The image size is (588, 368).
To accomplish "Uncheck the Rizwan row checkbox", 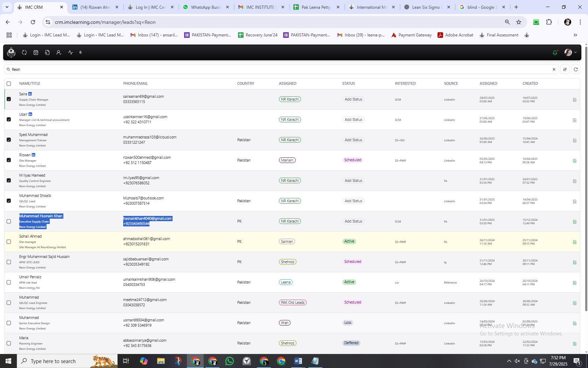I will pyautogui.click(x=9, y=160).
